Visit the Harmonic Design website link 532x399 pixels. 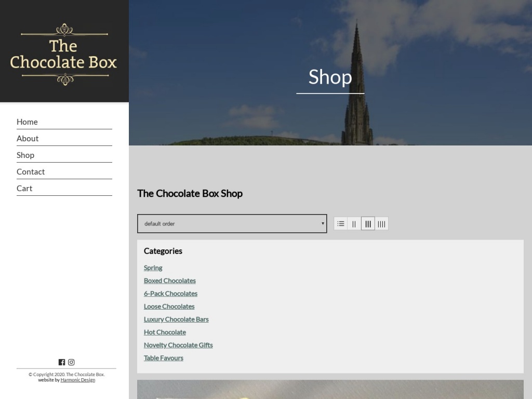77,380
